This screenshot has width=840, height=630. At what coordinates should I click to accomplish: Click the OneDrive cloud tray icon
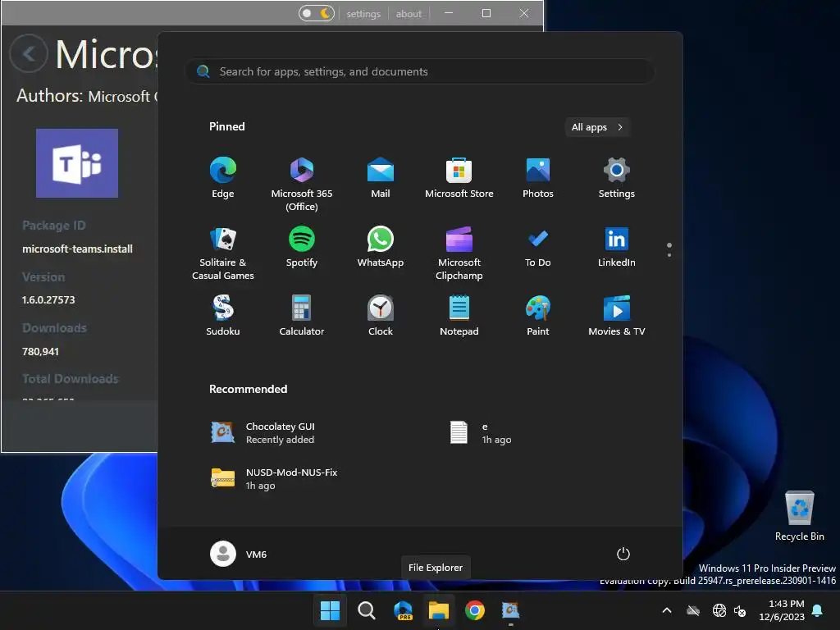coord(693,610)
